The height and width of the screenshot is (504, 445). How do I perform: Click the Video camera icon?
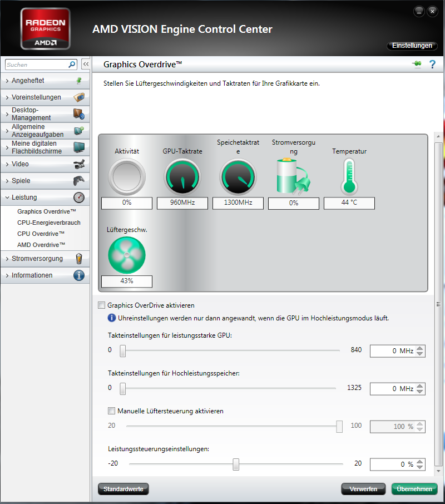coord(79,164)
